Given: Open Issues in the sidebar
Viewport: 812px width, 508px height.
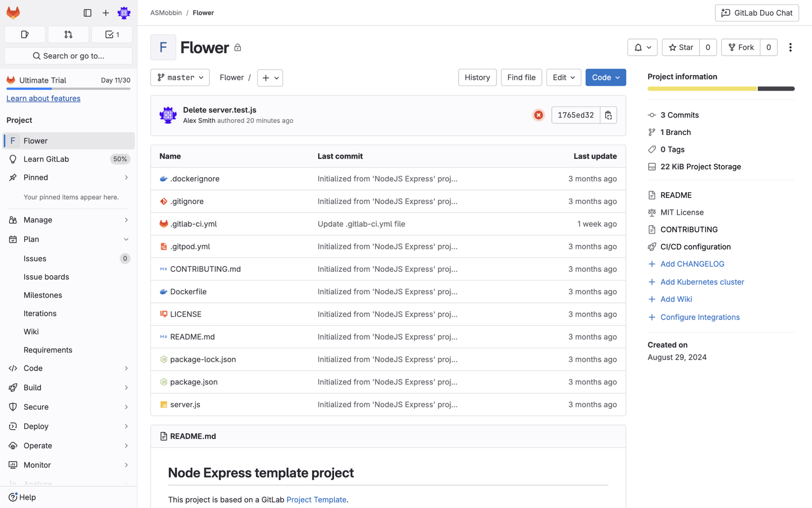Looking at the screenshot, I should (69, 259).
